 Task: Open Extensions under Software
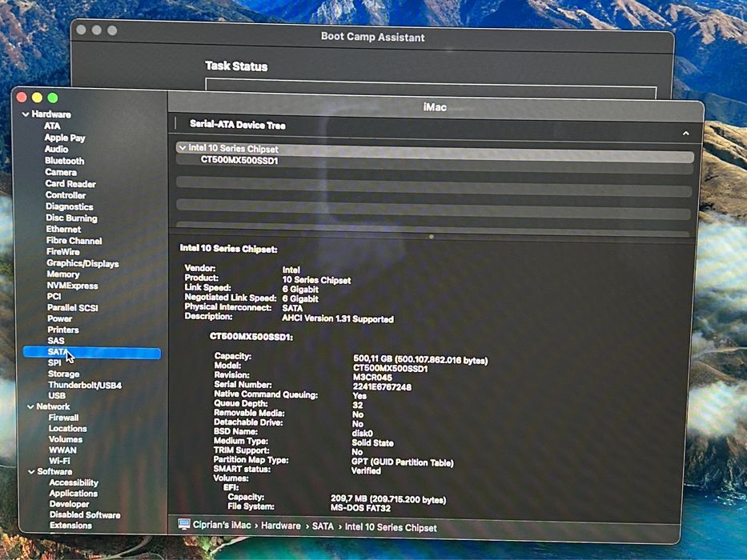70,526
